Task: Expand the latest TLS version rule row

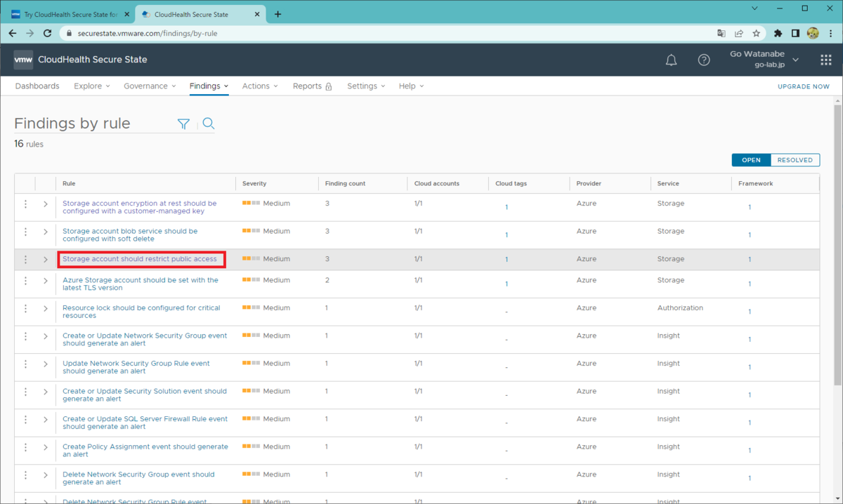Action: coord(46,280)
